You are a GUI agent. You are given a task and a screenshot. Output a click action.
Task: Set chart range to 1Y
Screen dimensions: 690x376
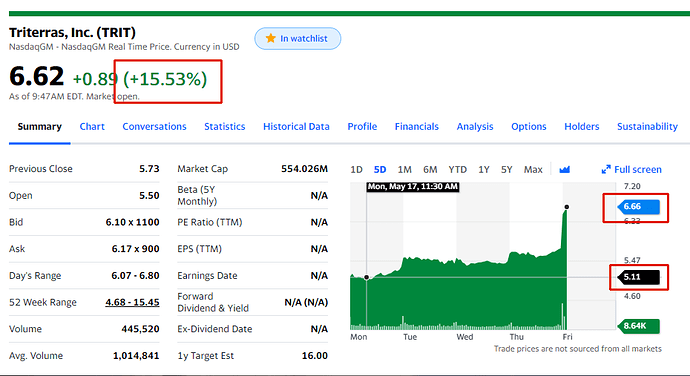[x=484, y=170]
